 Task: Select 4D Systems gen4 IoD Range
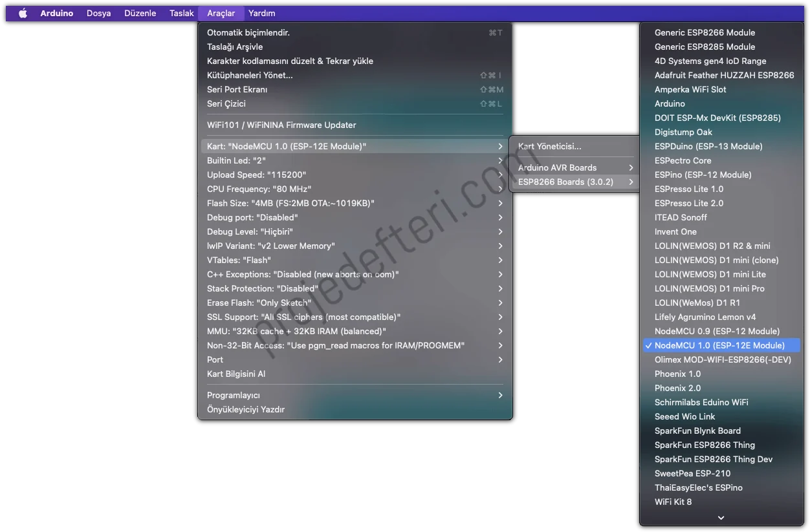pyautogui.click(x=721, y=61)
